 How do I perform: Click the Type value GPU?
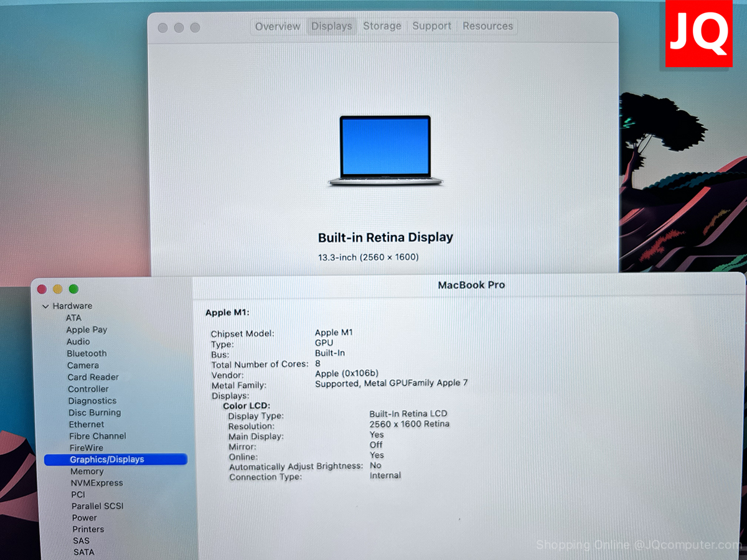324,343
